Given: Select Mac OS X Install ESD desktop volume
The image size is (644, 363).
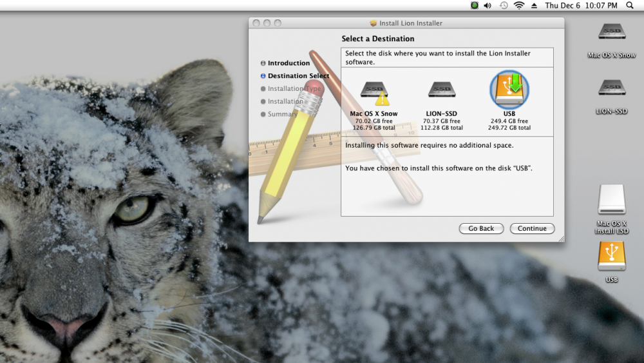Looking at the screenshot, I should pos(612,199).
